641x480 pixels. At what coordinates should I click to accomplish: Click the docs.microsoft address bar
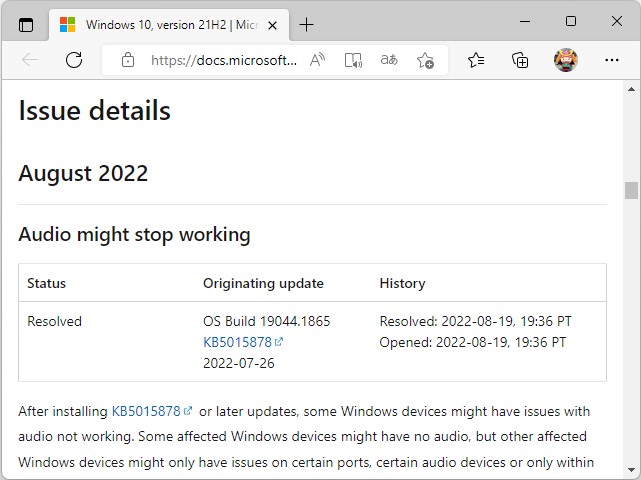click(223, 60)
